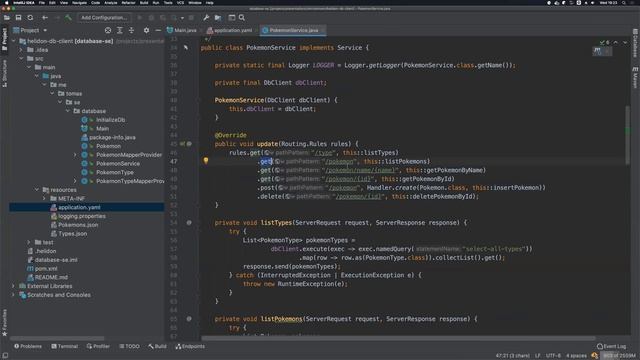Open the Maven side panel
640x360 pixels.
[635, 77]
